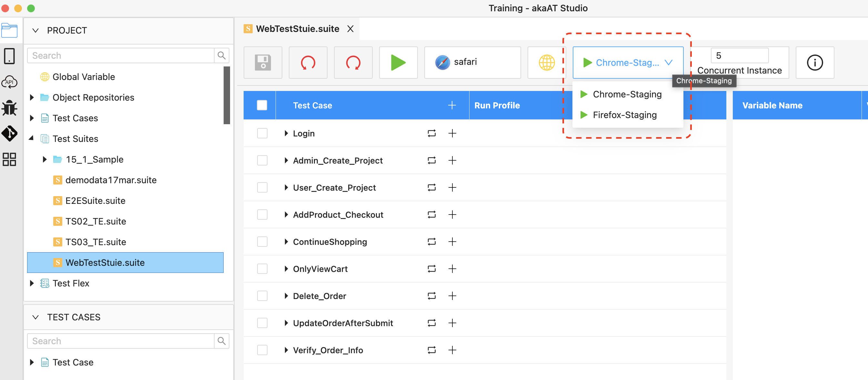Click loop icon for Login row
Viewport: 868px width, 380px height.
pos(432,134)
